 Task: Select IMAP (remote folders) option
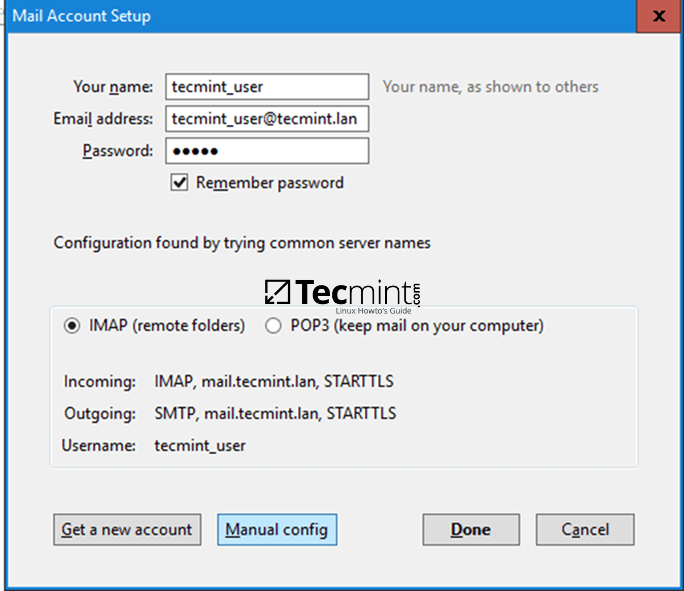point(72,326)
